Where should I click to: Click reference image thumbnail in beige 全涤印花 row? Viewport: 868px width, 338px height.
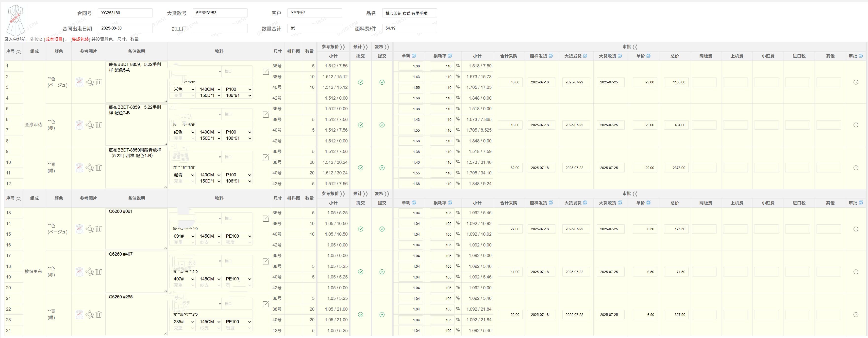pyautogui.click(x=80, y=82)
